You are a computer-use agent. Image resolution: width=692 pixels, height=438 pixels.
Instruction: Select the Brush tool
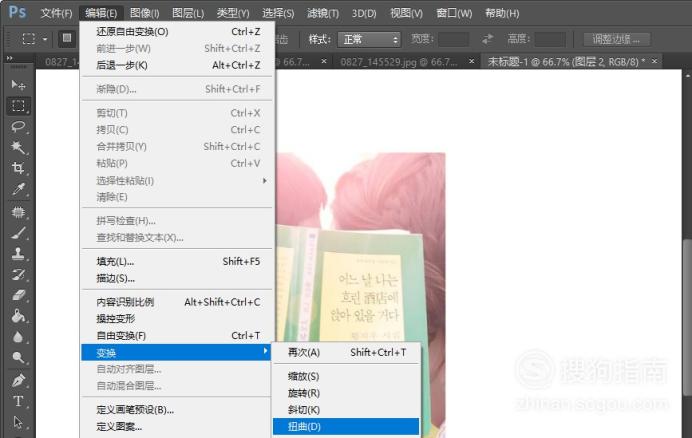(18, 233)
